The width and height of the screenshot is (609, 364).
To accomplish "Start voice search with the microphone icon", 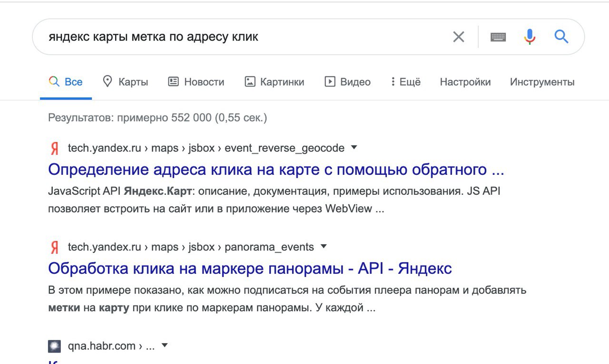I will (x=530, y=37).
